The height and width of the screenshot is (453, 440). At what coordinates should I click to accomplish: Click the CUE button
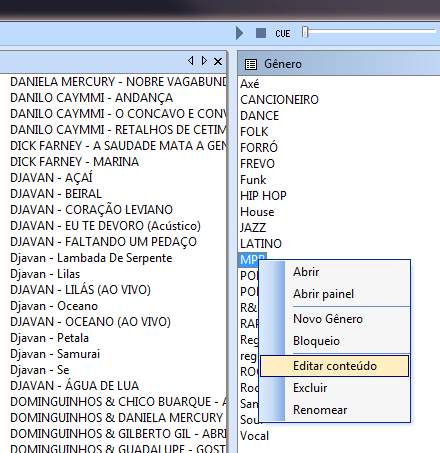[283, 34]
